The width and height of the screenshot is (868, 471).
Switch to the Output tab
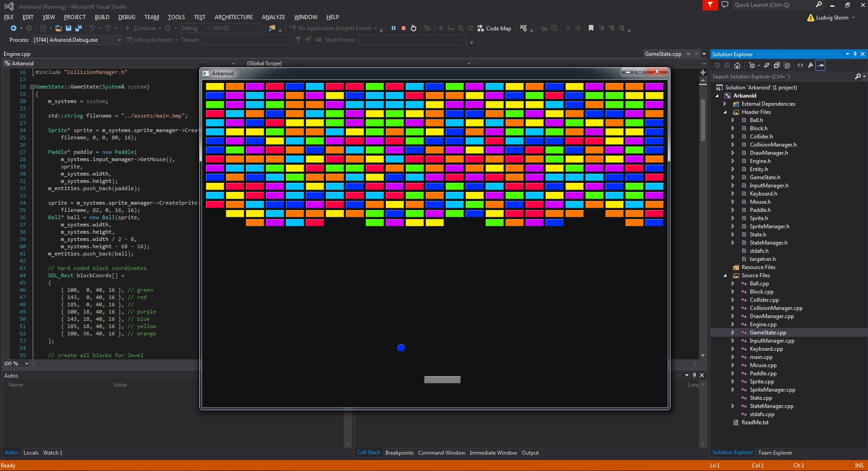click(530, 453)
